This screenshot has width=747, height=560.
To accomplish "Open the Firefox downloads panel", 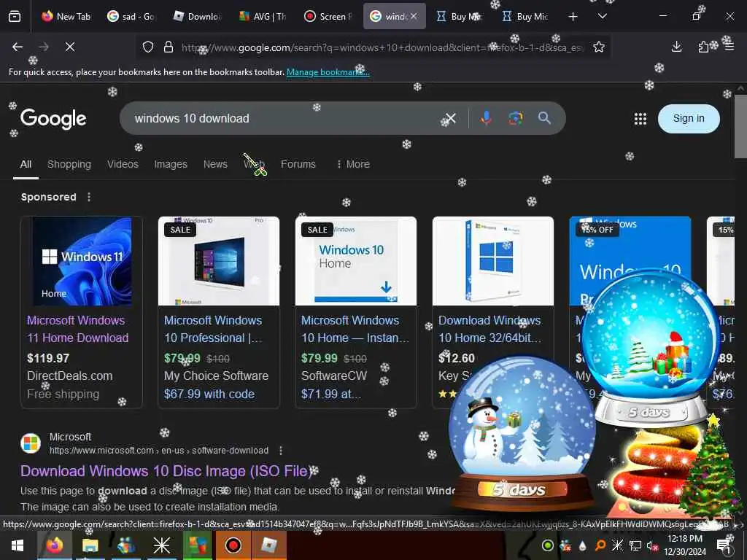I will pyautogui.click(x=676, y=47).
